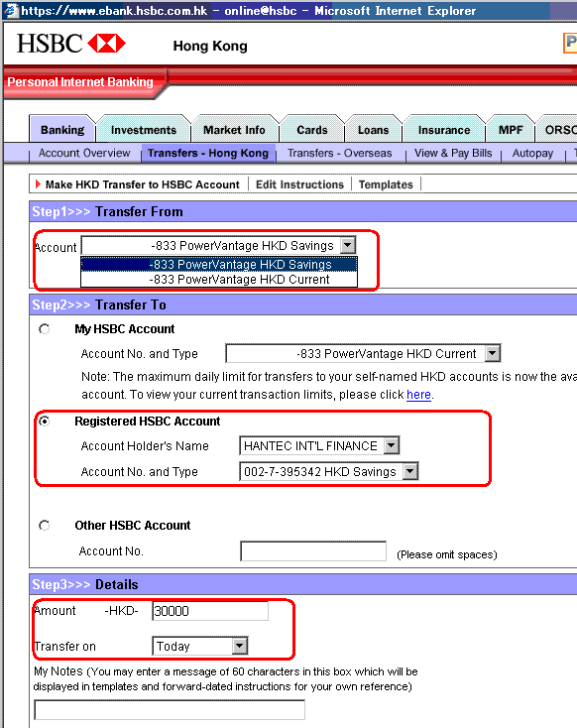
Task: Click the Step2 Transfer To heading
Action: [99, 305]
